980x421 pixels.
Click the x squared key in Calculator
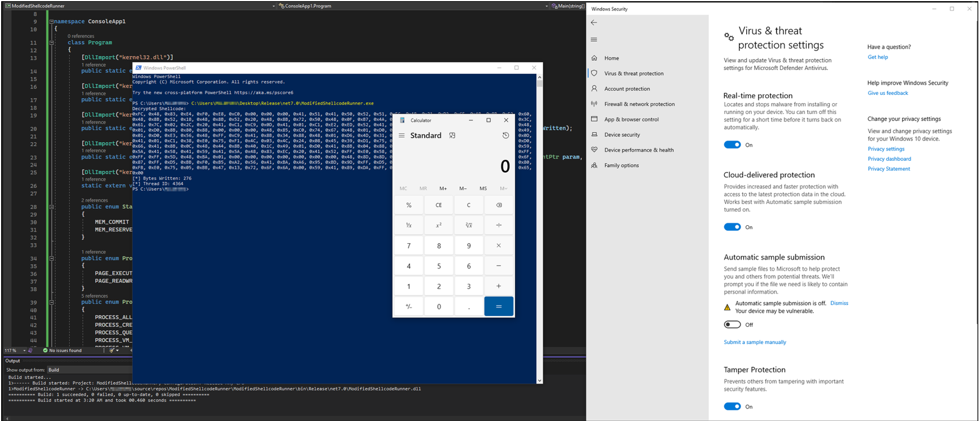pyautogui.click(x=439, y=225)
